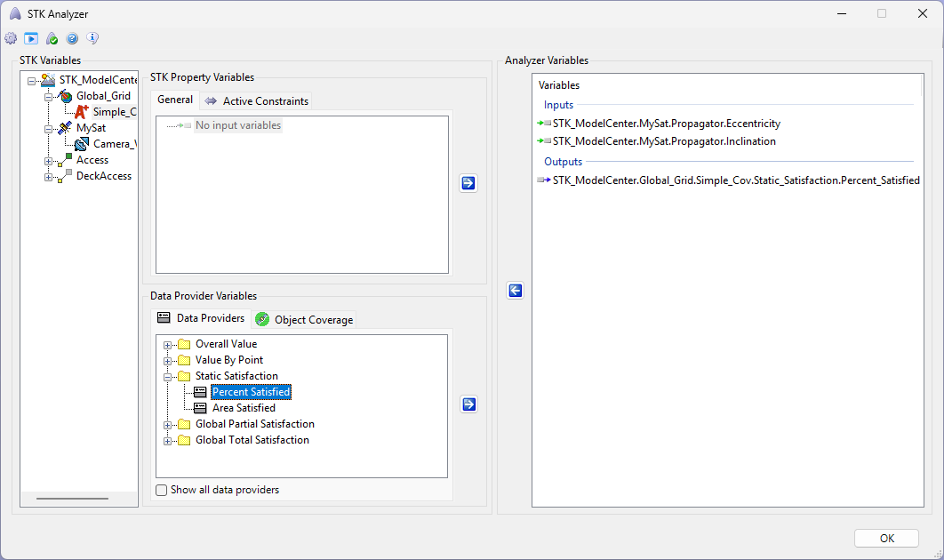Open settings with the toolbar gear icon
Screen dimensions: 944x560
(11, 38)
